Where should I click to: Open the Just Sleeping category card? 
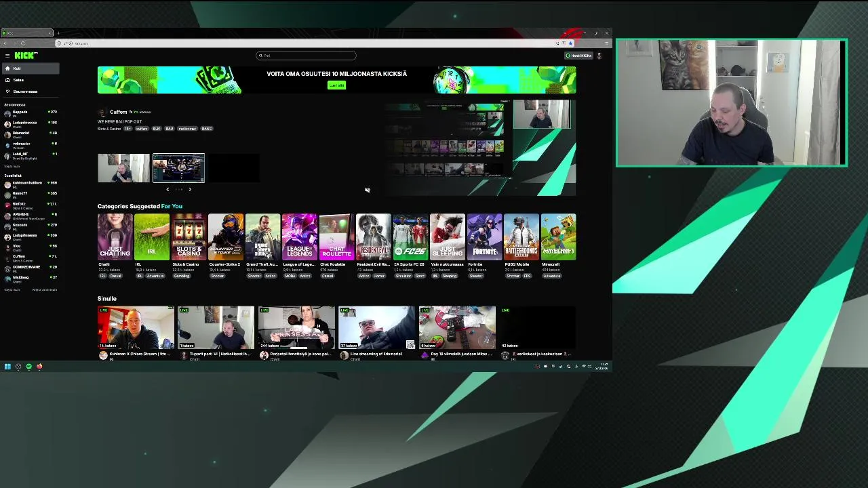[448, 237]
